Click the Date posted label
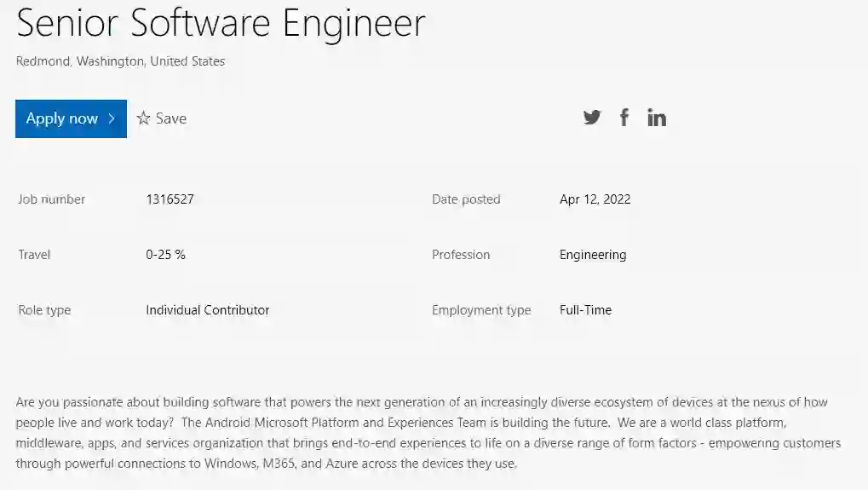Screen dimensions: 868x490 pyautogui.click(x=466, y=199)
